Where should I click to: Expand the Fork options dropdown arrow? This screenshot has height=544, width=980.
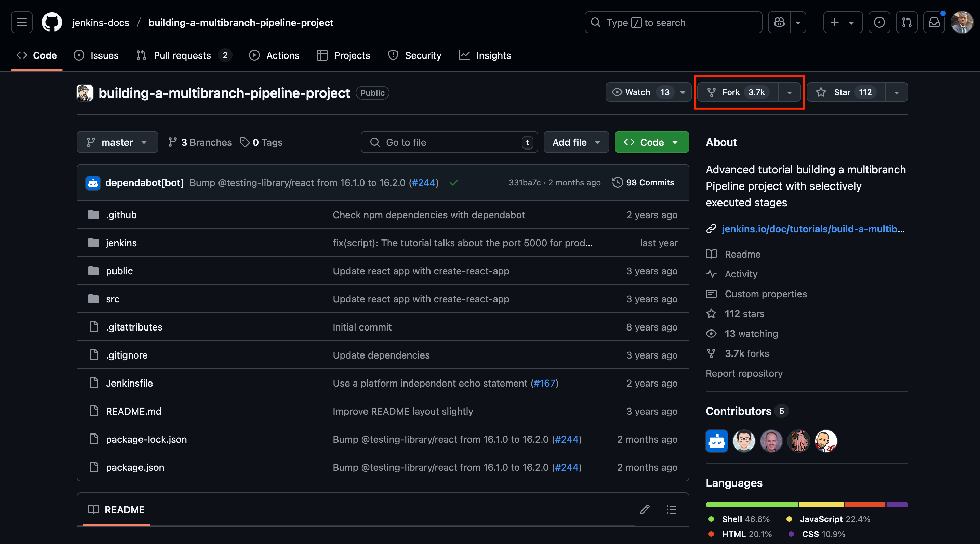tap(790, 92)
